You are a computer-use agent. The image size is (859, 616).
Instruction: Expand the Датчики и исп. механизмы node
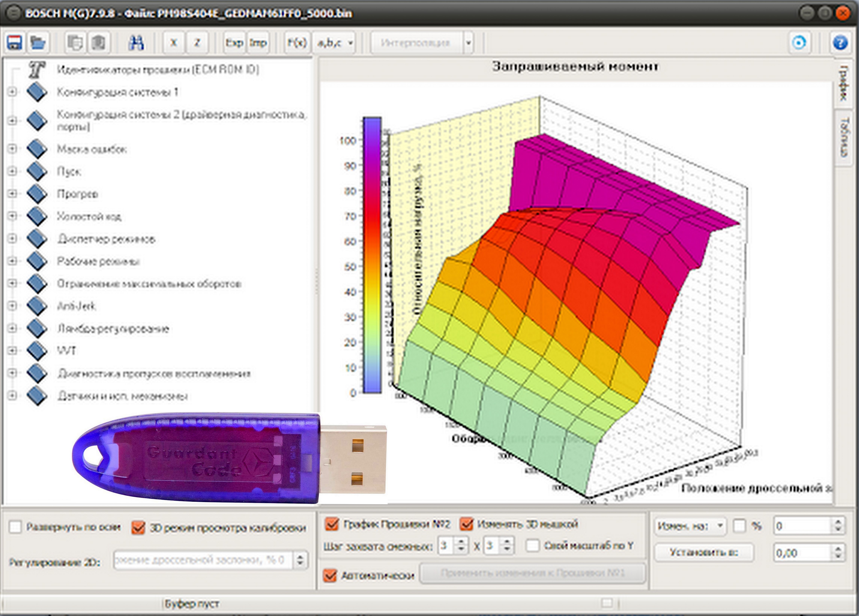12,396
